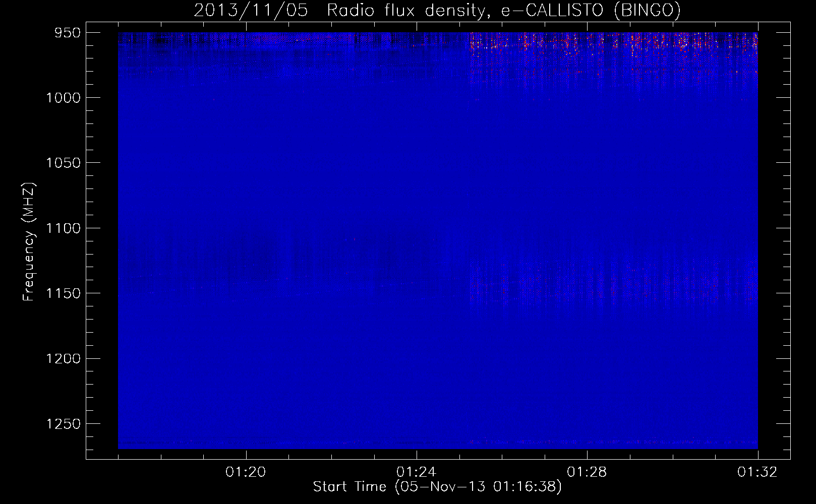Select the 1250 frequency axis label

pos(64,424)
